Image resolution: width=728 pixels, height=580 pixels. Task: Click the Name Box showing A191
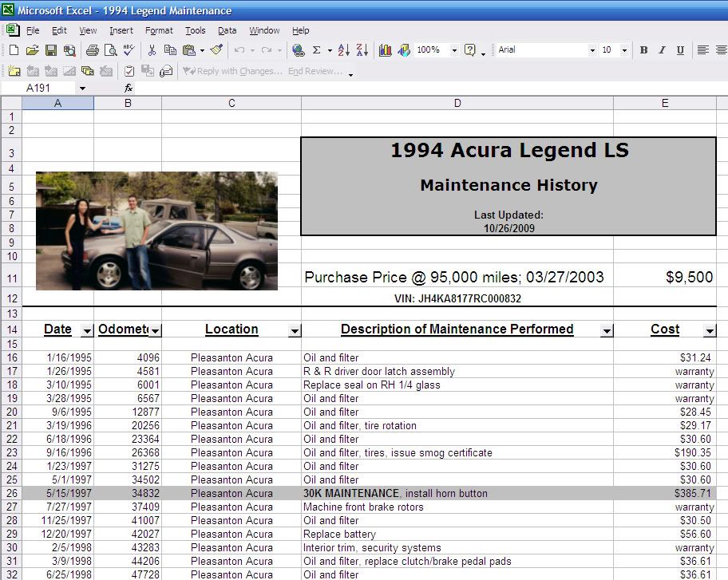tap(38, 89)
